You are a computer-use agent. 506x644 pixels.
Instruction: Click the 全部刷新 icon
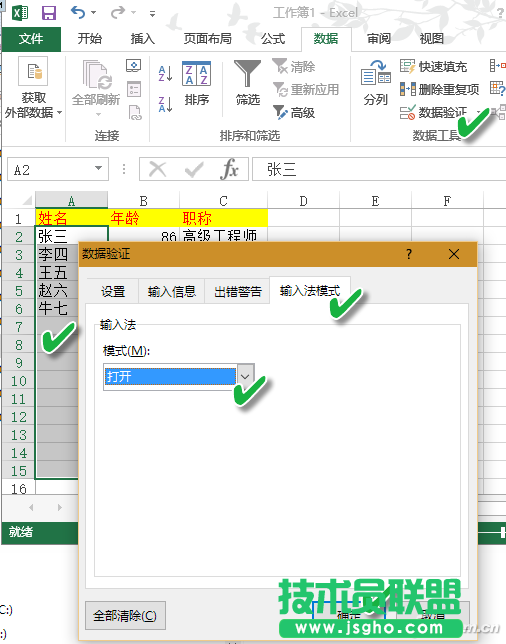(x=97, y=74)
